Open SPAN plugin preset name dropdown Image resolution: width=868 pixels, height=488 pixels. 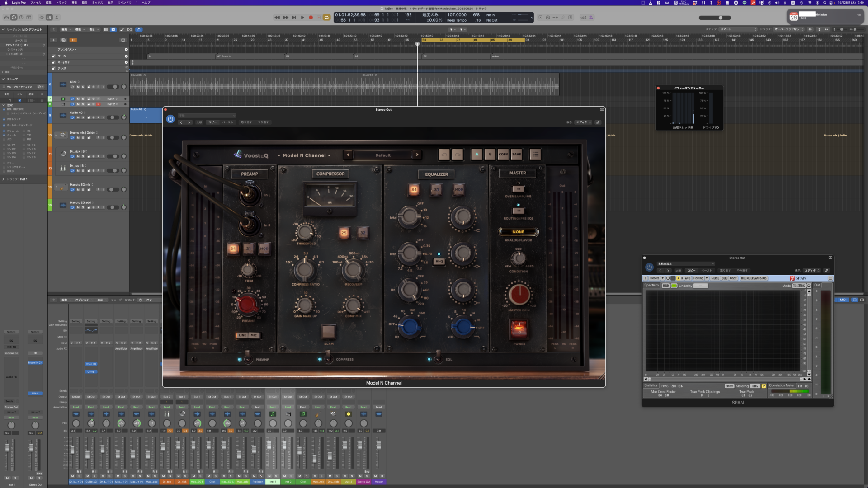(686, 264)
